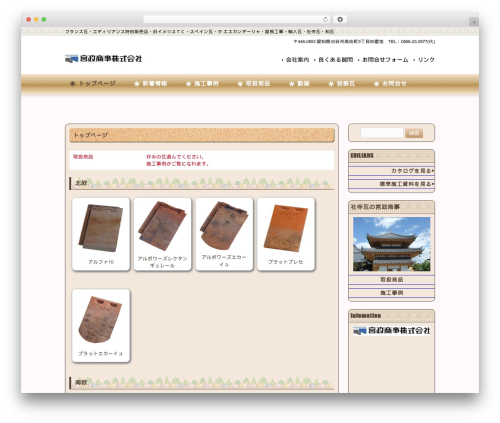The height and width of the screenshot is (423, 500).
Task: Open a new browser tab with plus button
Action: (474, 22)
